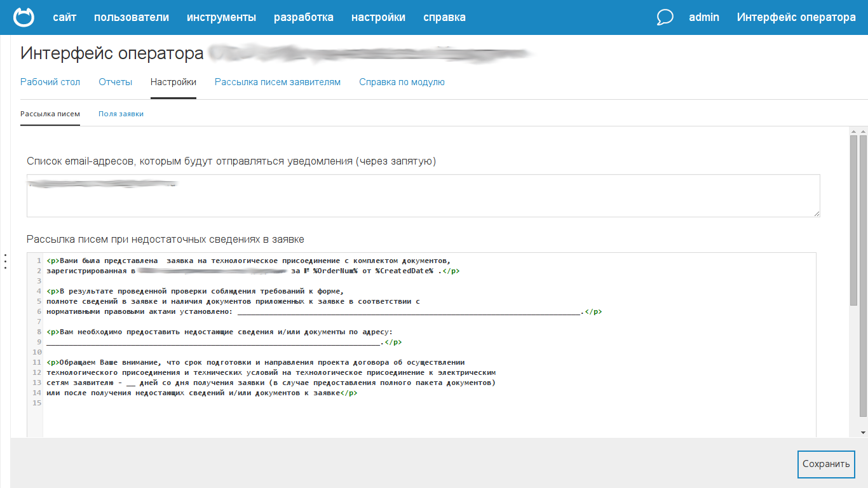Click page title 'Интерфейс оператора'
Image resolution: width=868 pixels, height=488 pixels.
pos(112,53)
